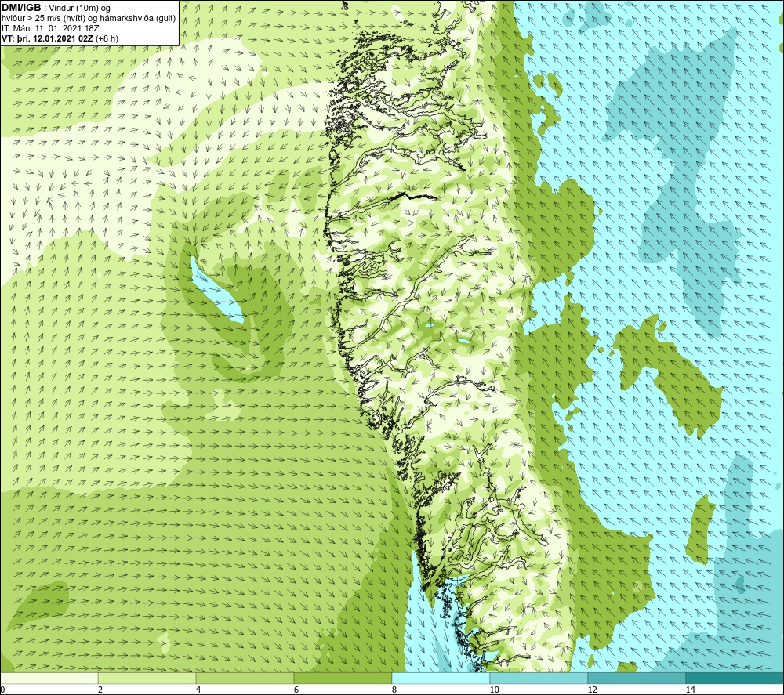Pick the 2–4 m/s light green legend swatch
Image resolution: width=784 pixels, height=695 pixels.
pyautogui.click(x=147, y=679)
